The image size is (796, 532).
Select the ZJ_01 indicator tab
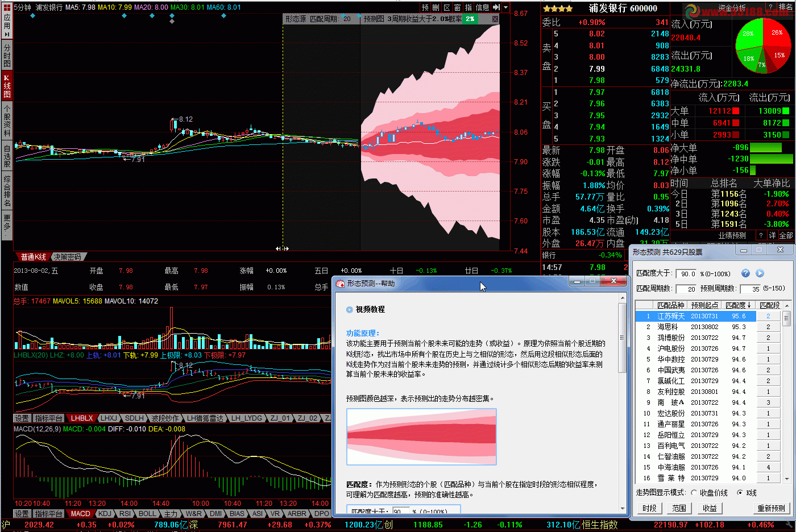(280, 418)
